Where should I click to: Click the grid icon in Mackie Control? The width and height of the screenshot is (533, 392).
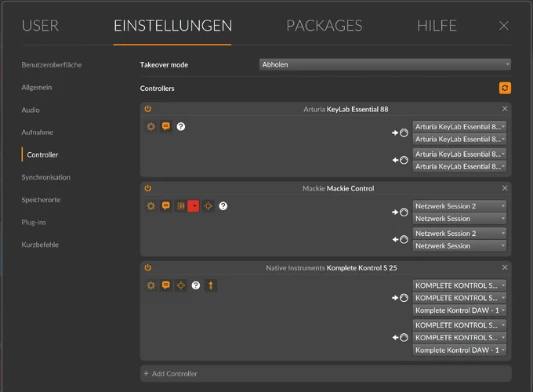[180, 206]
